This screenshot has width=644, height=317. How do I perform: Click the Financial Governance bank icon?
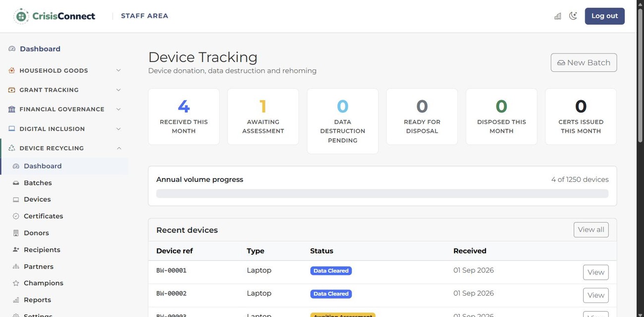pyautogui.click(x=12, y=109)
